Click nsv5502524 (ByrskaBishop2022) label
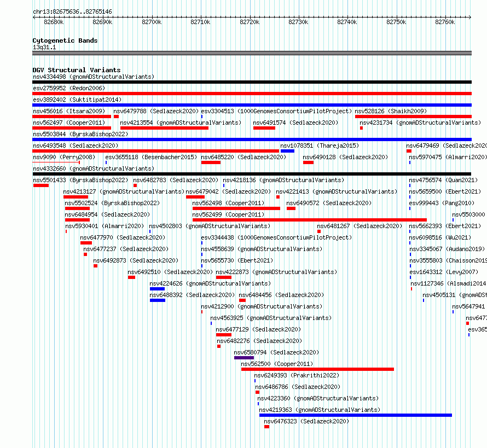 (x=112, y=203)
